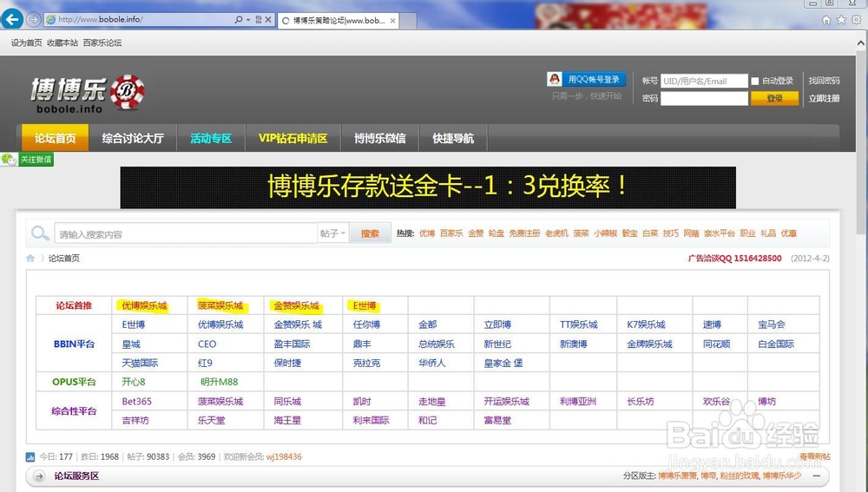Open the 综合讨论大厅 navigation tab
The width and height of the screenshot is (868, 492).
(132, 138)
